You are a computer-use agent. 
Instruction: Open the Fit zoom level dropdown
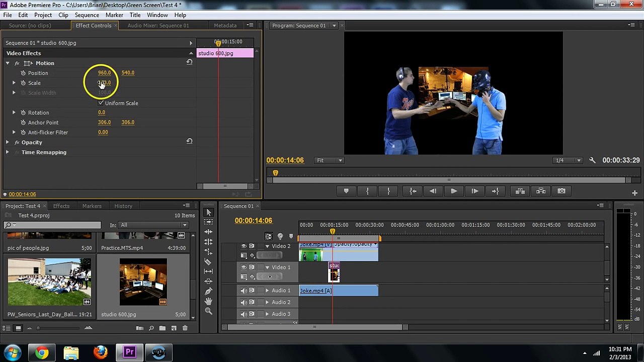329,160
